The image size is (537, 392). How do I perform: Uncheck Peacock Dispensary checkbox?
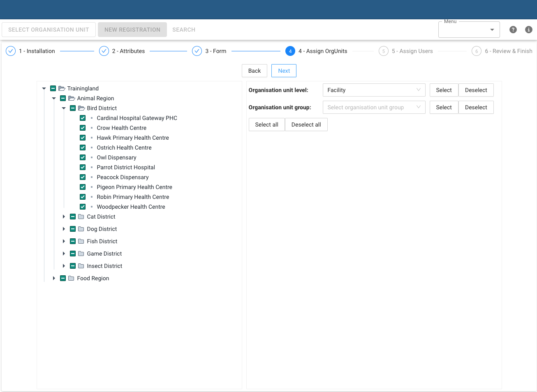pos(83,177)
